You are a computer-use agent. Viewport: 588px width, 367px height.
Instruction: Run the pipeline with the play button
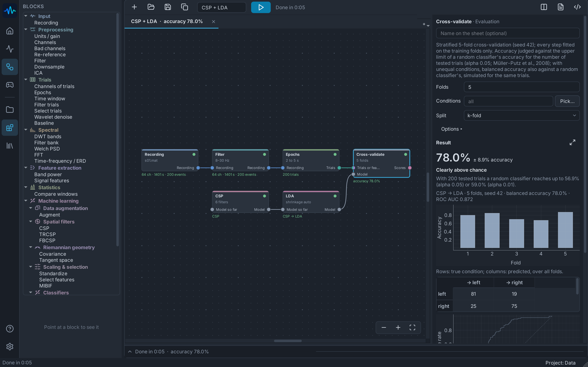coord(261,7)
